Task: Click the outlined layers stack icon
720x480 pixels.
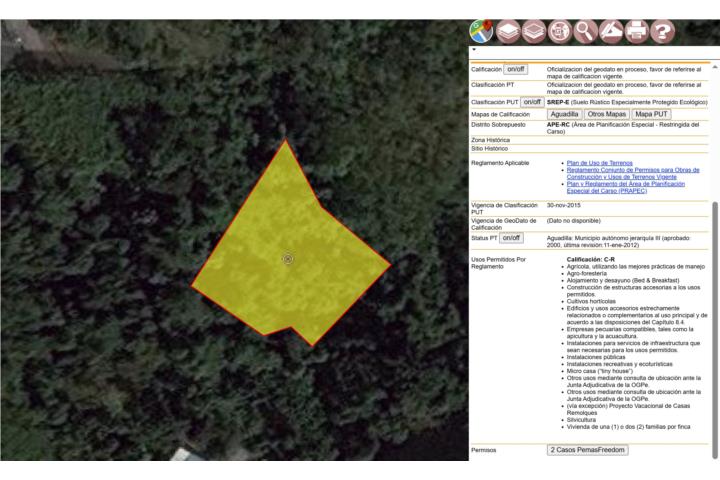Action: [534, 31]
